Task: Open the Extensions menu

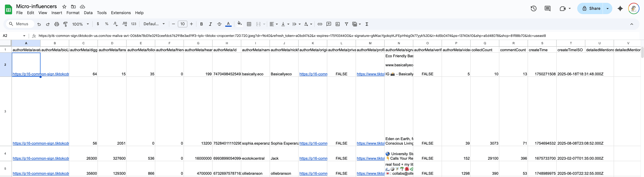Action: pyautogui.click(x=121, y=13)
